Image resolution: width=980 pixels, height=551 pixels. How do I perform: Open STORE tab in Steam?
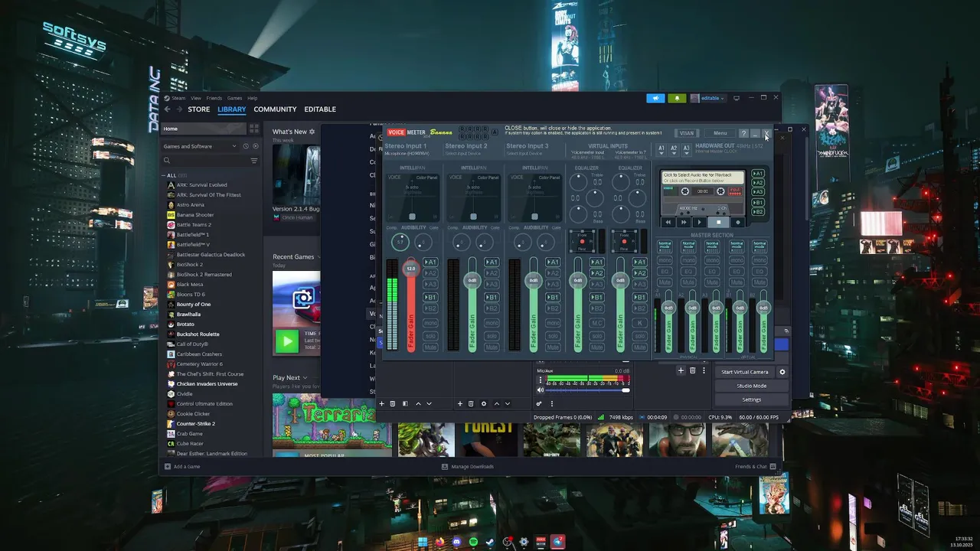pos(198,109)
